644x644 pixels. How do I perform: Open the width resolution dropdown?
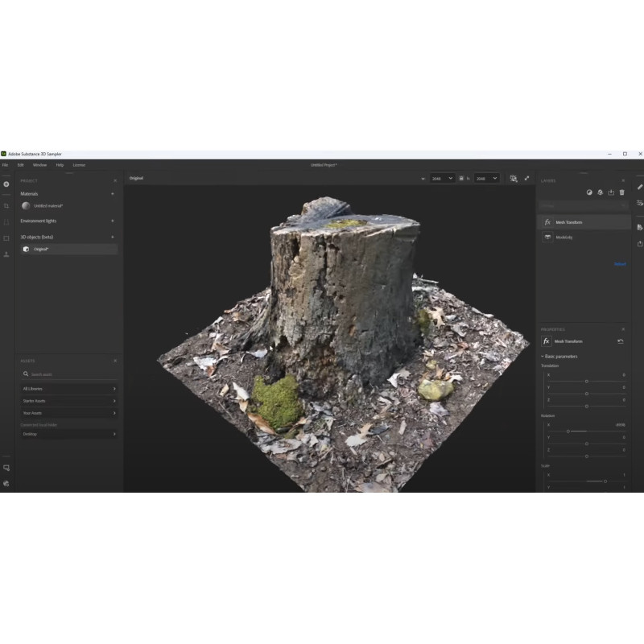(x=442, y=178)
